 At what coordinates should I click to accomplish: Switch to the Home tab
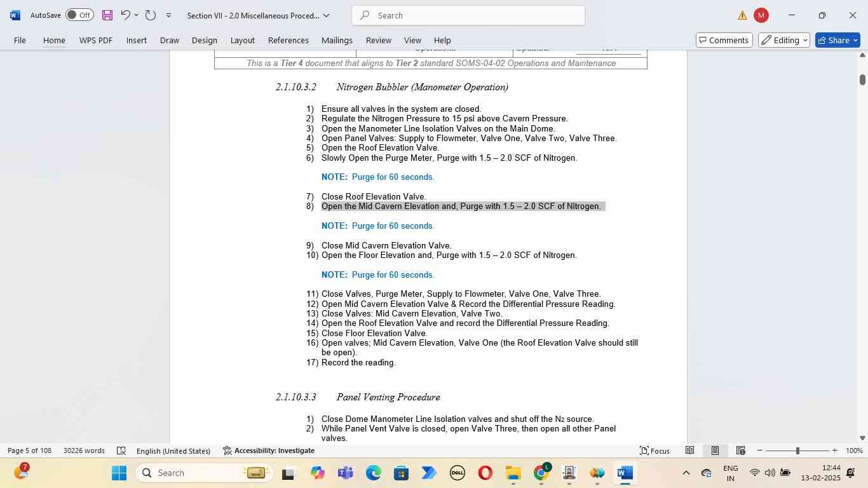pyautogui.click(x=54, y=40)
